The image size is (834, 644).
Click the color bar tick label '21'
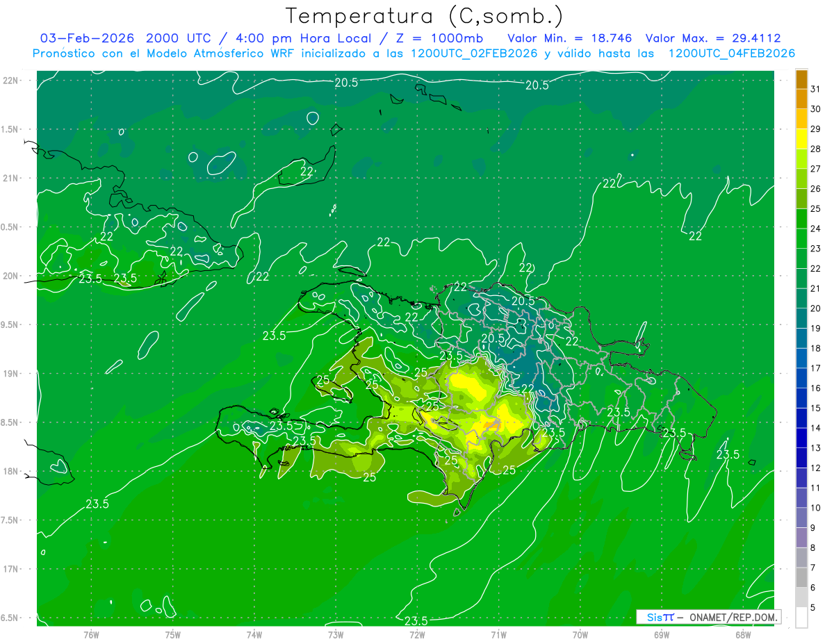coord(816,288)
